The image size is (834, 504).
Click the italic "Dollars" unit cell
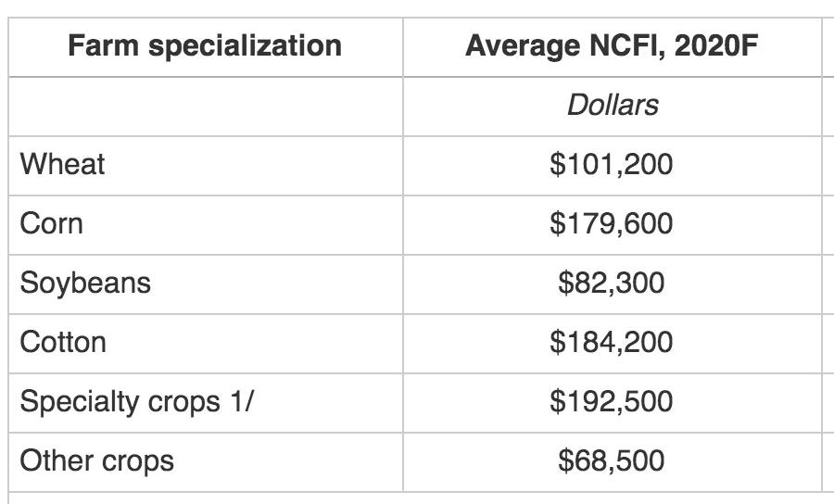612,105
